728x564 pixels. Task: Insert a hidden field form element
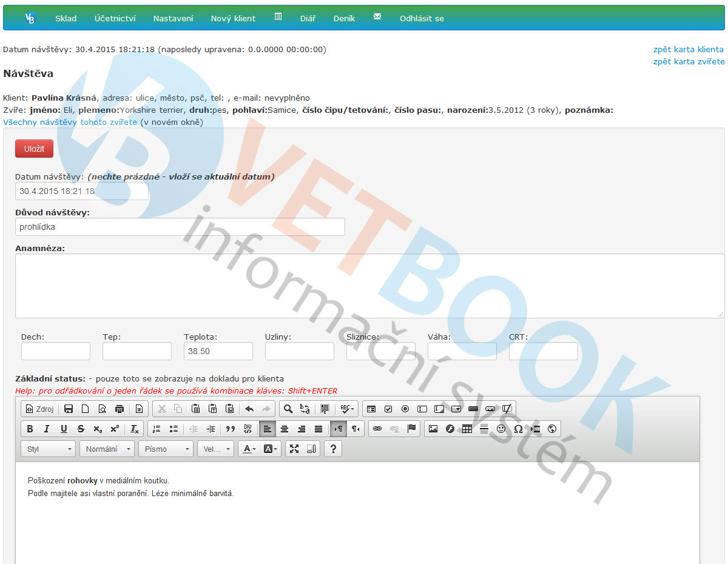[x=507, y=409]
